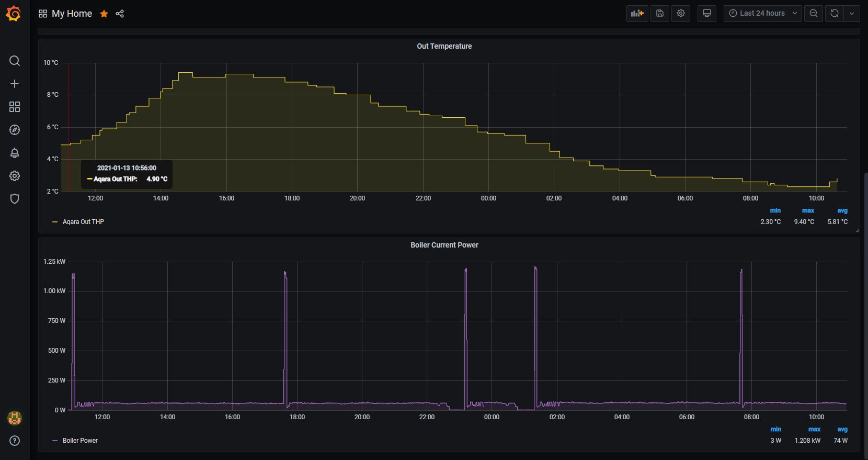Open color picker for Boiler Power swatch
The height and width of the screenshot is (460, 868).
(55, 441)
